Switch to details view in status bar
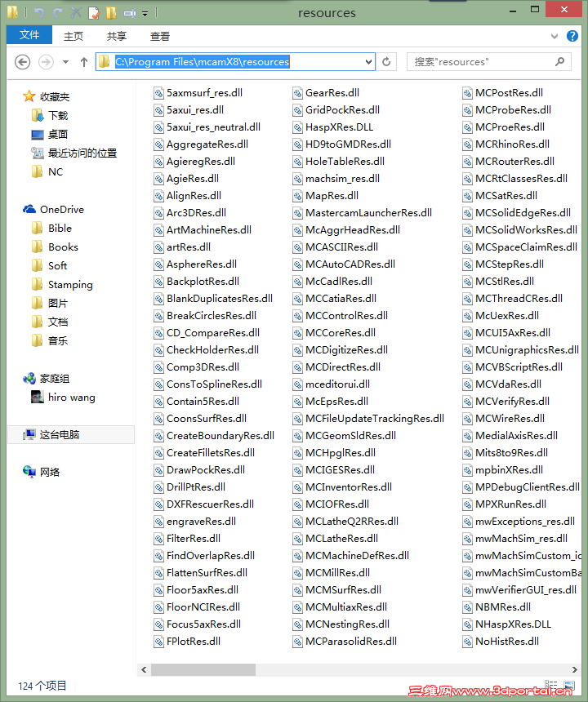 551,685
